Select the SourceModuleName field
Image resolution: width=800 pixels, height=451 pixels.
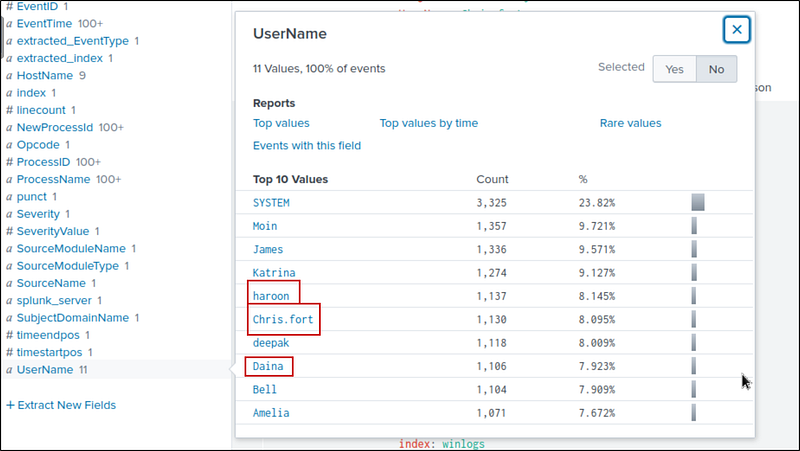(x=71, y=248)
